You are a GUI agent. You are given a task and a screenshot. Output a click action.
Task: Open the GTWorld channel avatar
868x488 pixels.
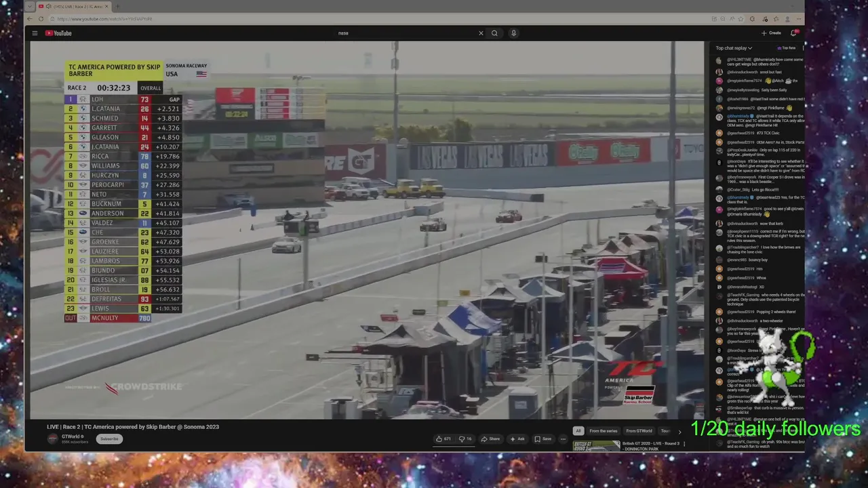(x=53, y=439)
